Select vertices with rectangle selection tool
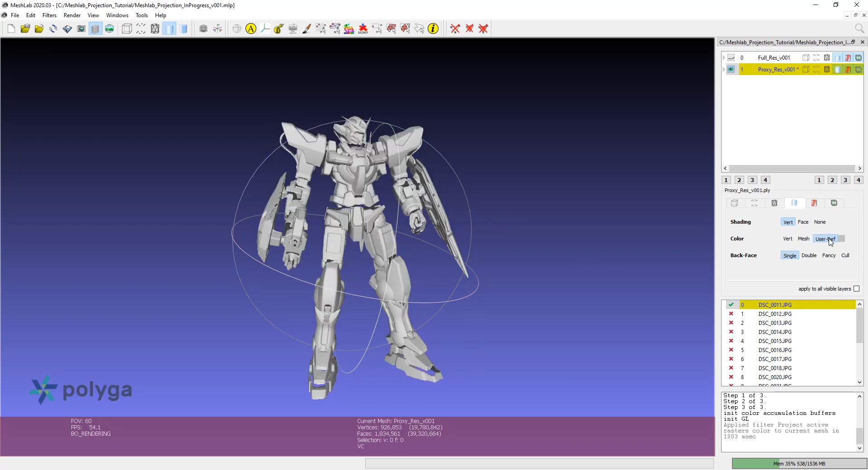The image size is (868, 470). click(x=377, y=29)
